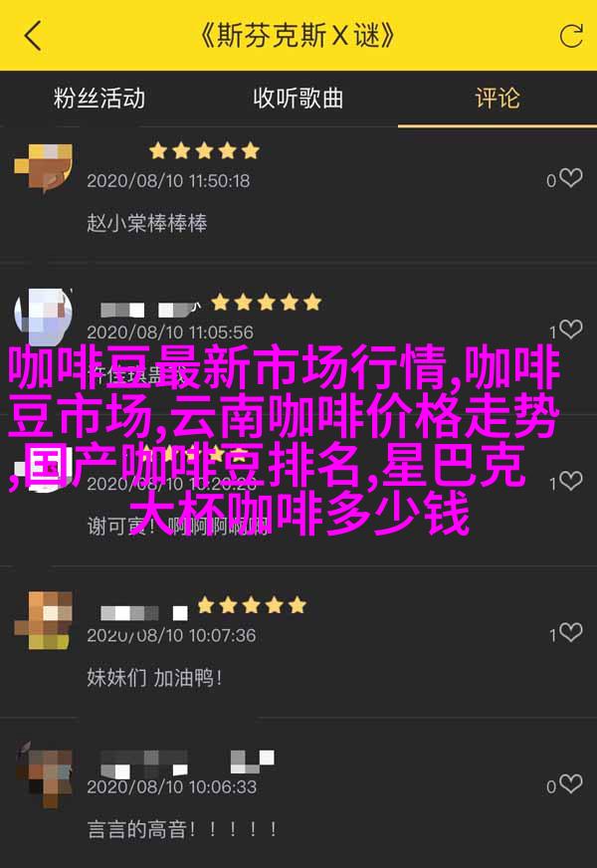The image size is (597, 868).
Task: Like the comment posted at 10:06:33
Action: [570, 783]
